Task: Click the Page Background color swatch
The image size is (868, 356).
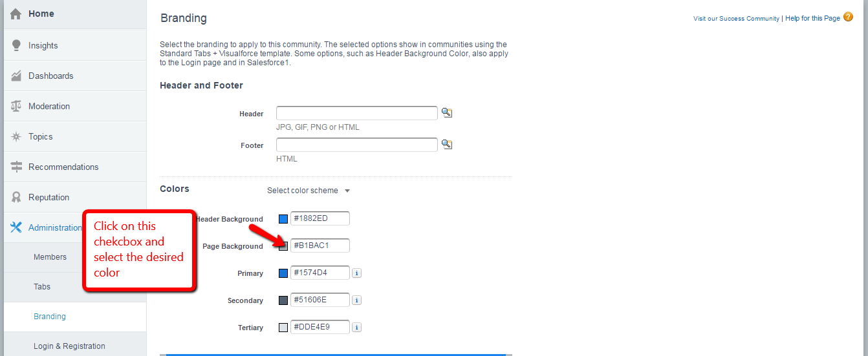Action: pos(283,246)
